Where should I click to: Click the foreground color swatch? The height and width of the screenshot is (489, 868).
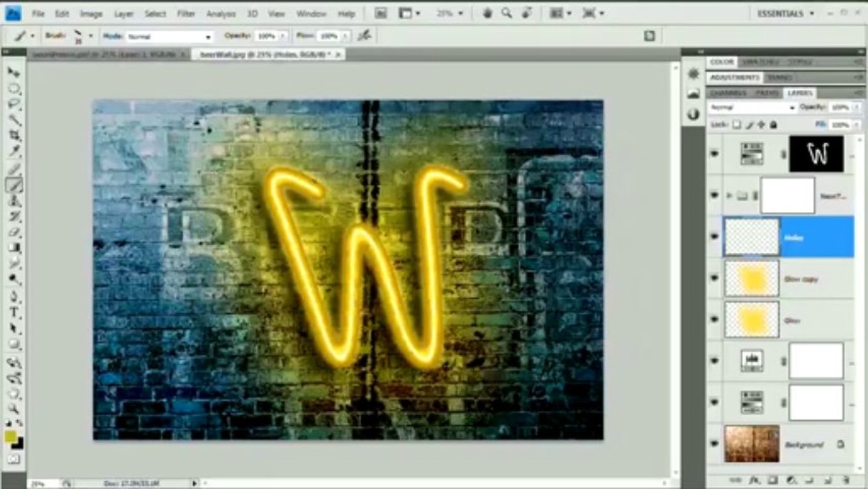(x=11, y=436)
